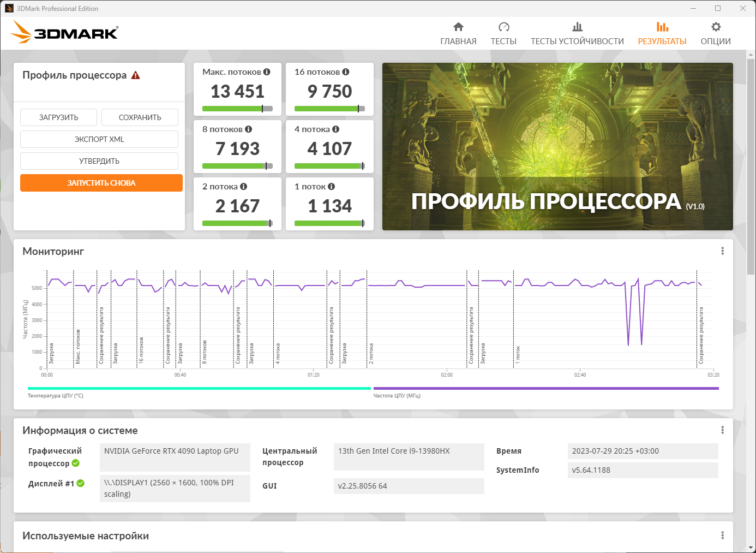Click the info icon beside 8 потоков
Screen dimensions: 756x553
(x=249, y=129)
